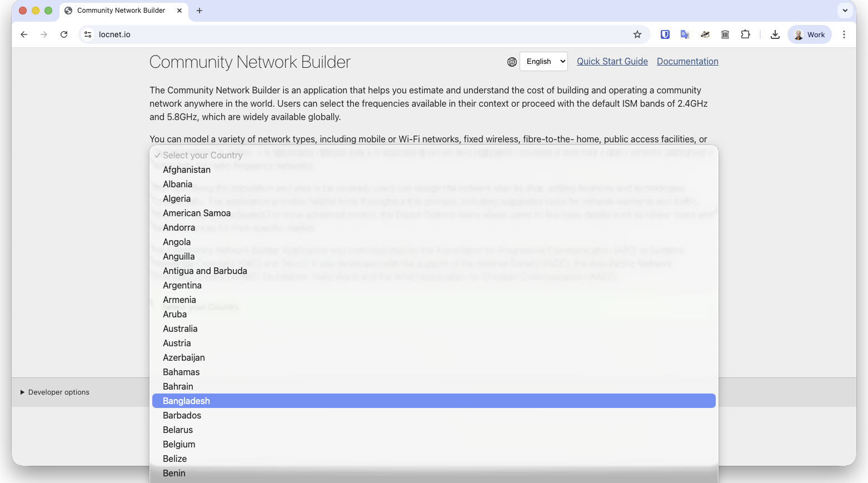The height and width of the screenshot is (483, 868).
Task: Open the Google Translate extension
Action: point(685,34)
